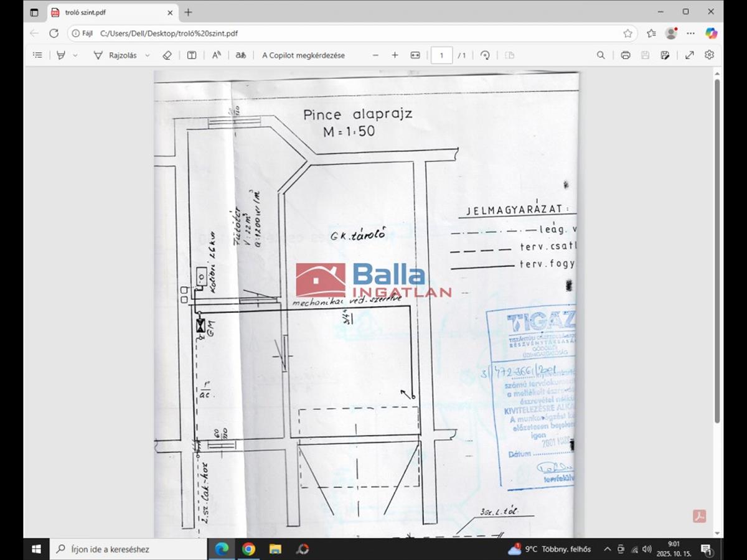Open the PDF search tool
Viewport: 747px width, 560px height.
601,55
